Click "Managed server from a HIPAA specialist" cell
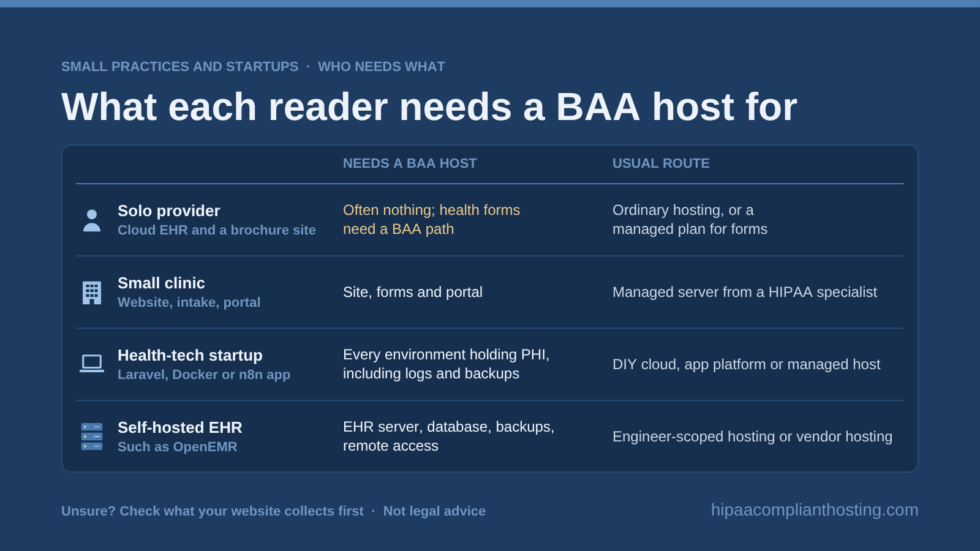The image size is (980, 551). pos(745,292)
